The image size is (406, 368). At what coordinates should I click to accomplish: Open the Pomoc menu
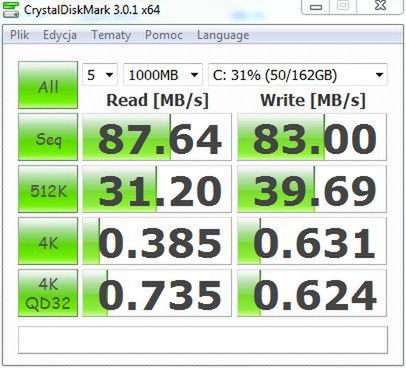[164, 35]
